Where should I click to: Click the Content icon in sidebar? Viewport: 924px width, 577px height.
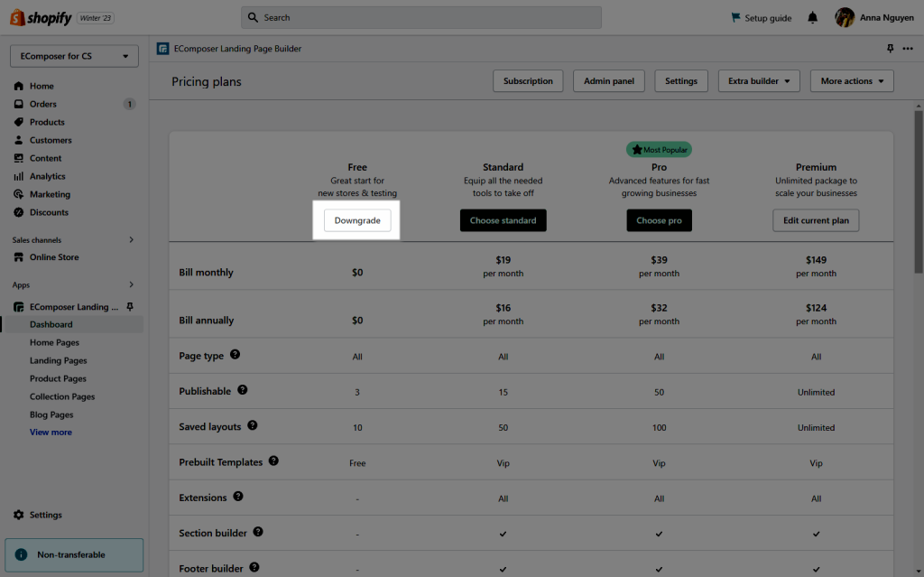[x=19, y=158]
